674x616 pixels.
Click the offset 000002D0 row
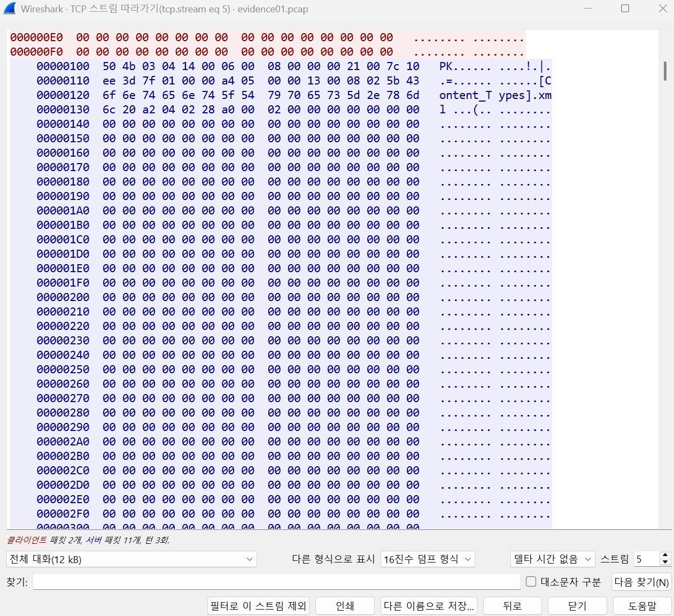pyautogui.click(x=294, y=485)
